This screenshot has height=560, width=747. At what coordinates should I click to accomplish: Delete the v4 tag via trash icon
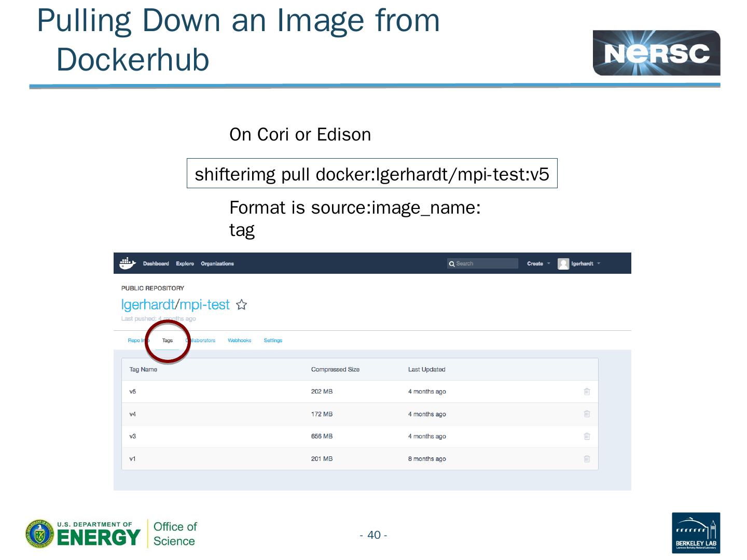coord(587,414)
